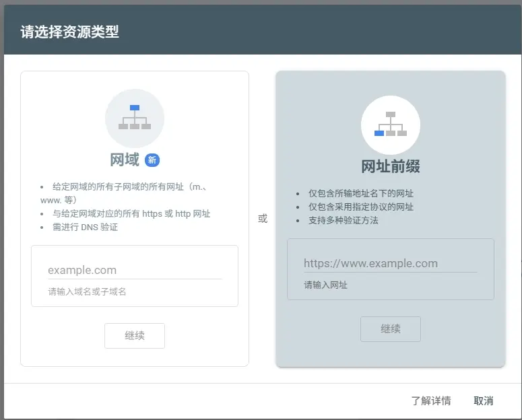This screenshot has width=522, height=420.
Task: Click 继续 under the 网址前缀 card
Action: click(x=391, y=329)
